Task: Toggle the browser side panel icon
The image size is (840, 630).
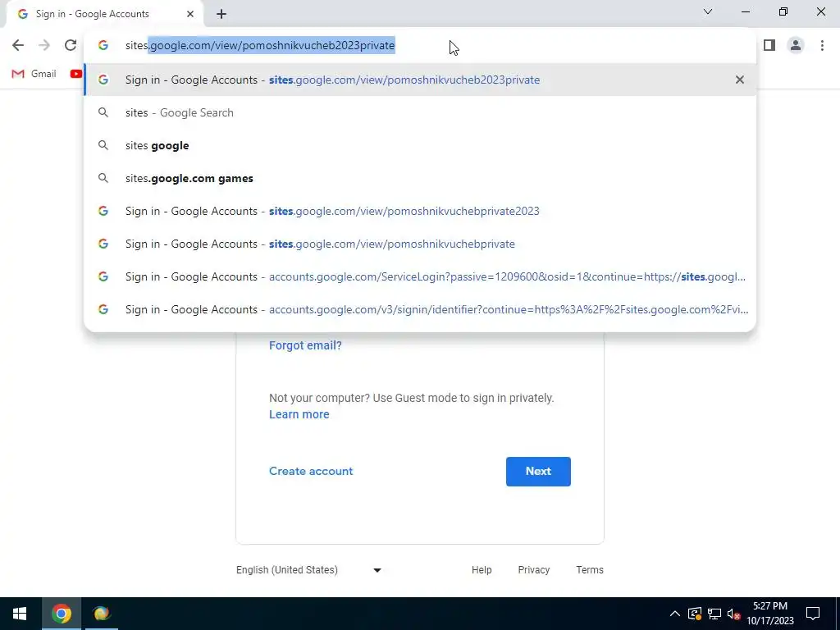Action: (x=769, y=46)
